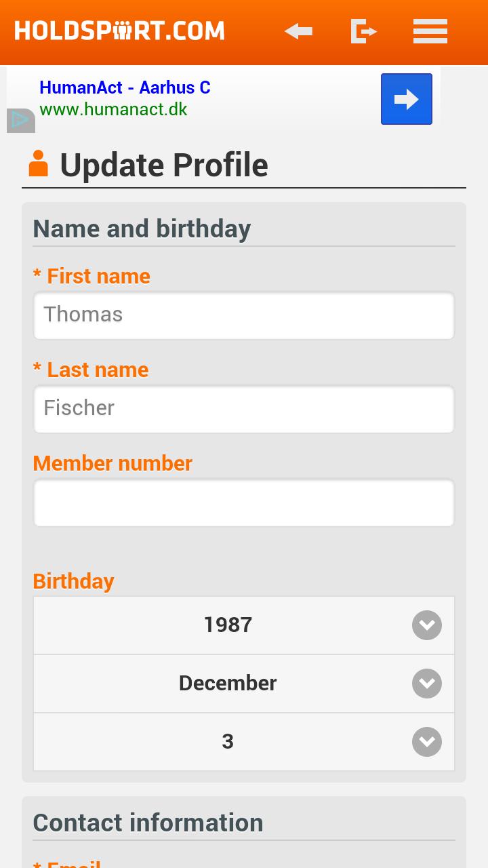Click the Last name input field
The width and height of the screenshot is (488, 868).
[x=244, y=409]
